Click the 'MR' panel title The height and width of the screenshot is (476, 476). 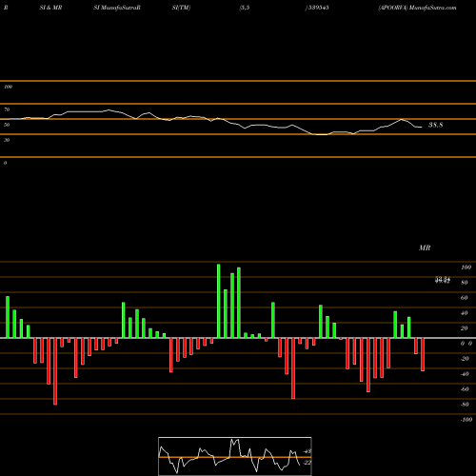[425, 248]
